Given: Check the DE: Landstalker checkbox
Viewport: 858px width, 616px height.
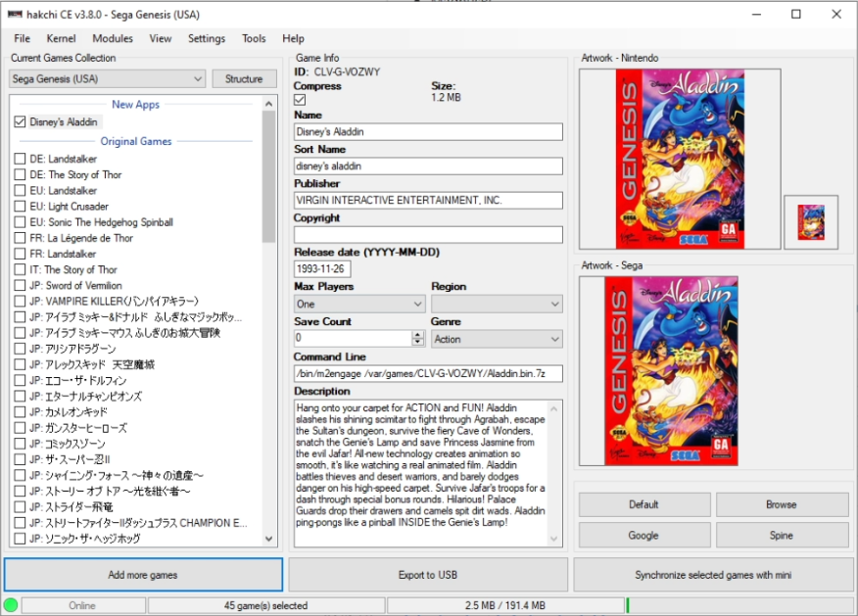Looking at the screenshot, I should (x=21, y=159).
